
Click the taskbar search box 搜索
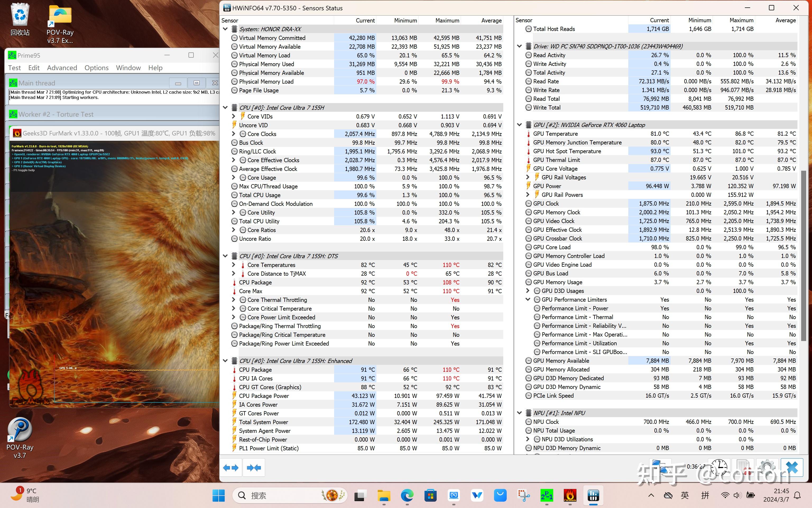click(290, 495)
